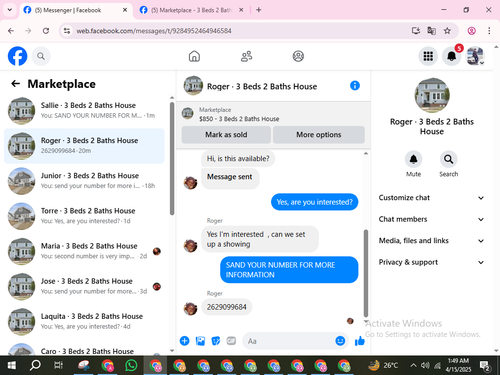Open the Windows notification center icon
The image size is (500, 375).
click(x=484, y=365)
